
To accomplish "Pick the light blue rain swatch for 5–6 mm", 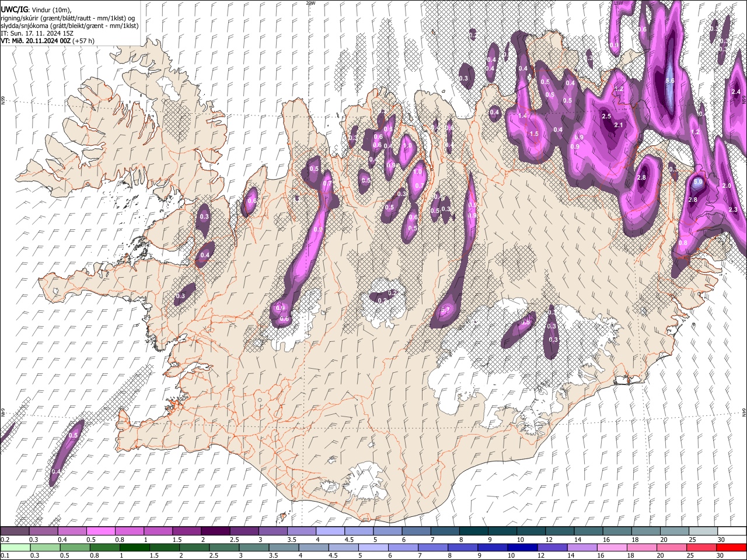I will coord(373,547).
